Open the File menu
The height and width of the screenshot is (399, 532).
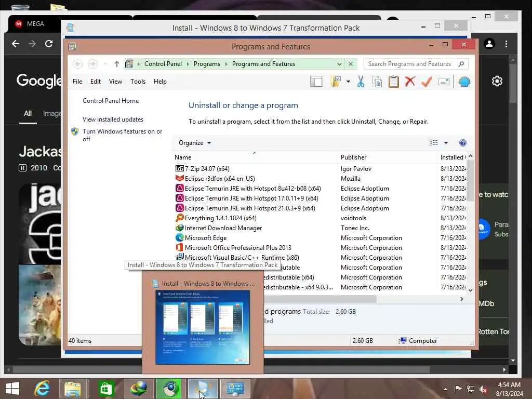tap(77, 82)
